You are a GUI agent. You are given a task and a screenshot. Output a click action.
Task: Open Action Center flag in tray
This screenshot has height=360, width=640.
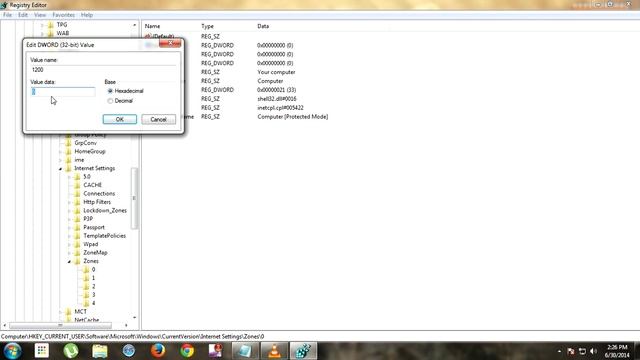[x=571, y=351]
